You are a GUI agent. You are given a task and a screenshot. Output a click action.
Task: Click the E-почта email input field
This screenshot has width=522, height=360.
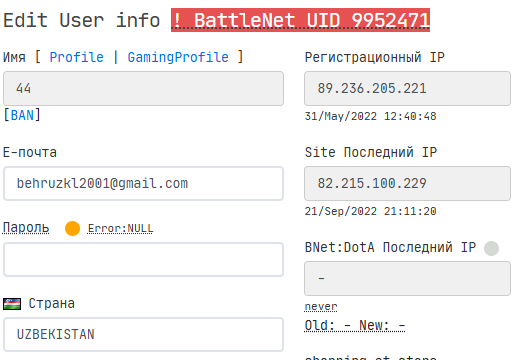[x=143, y=183]
